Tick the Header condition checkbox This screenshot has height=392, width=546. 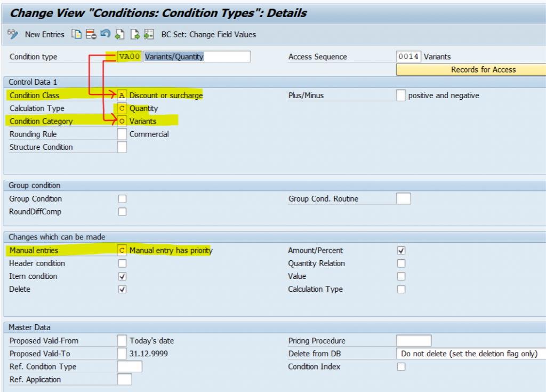(x=122, y=263)
